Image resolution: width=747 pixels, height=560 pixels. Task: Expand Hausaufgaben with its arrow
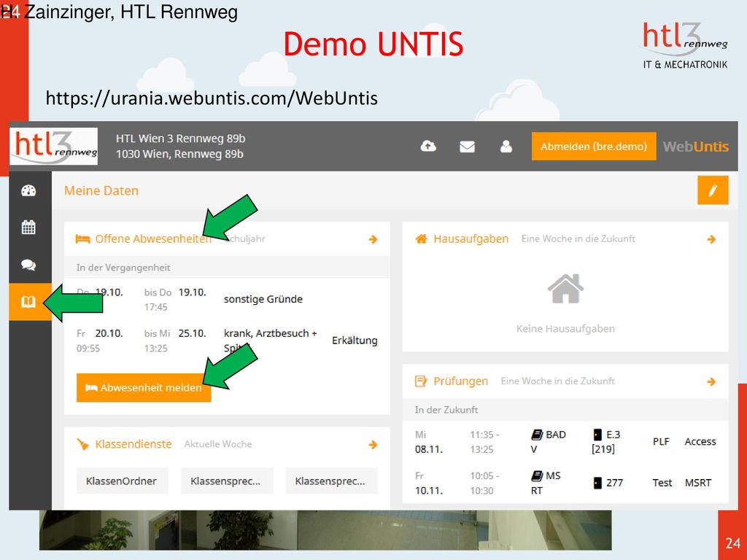pos(711,239)
